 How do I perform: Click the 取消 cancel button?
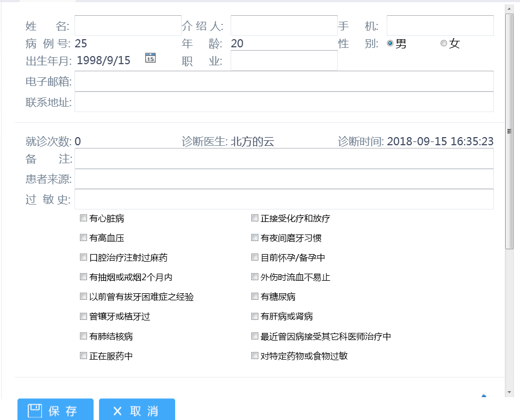tap(137, 411)
